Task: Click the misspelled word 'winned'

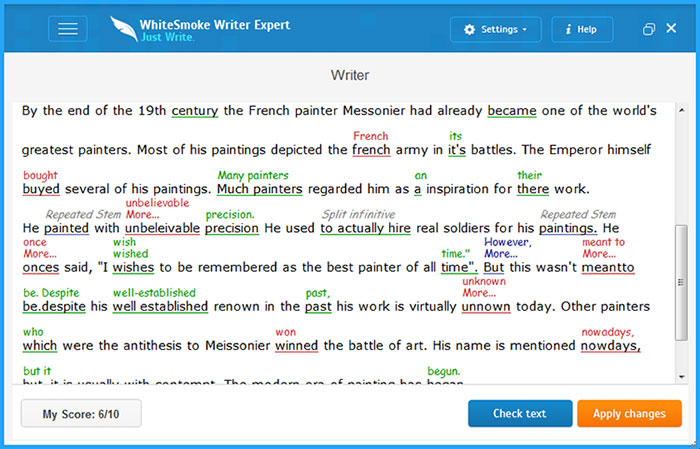Action: [296, 346]
